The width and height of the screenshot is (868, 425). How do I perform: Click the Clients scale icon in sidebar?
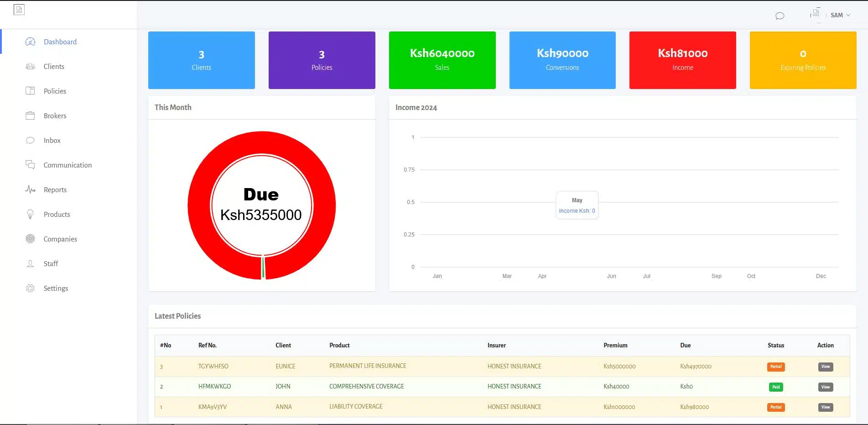(x=30, y=67)
